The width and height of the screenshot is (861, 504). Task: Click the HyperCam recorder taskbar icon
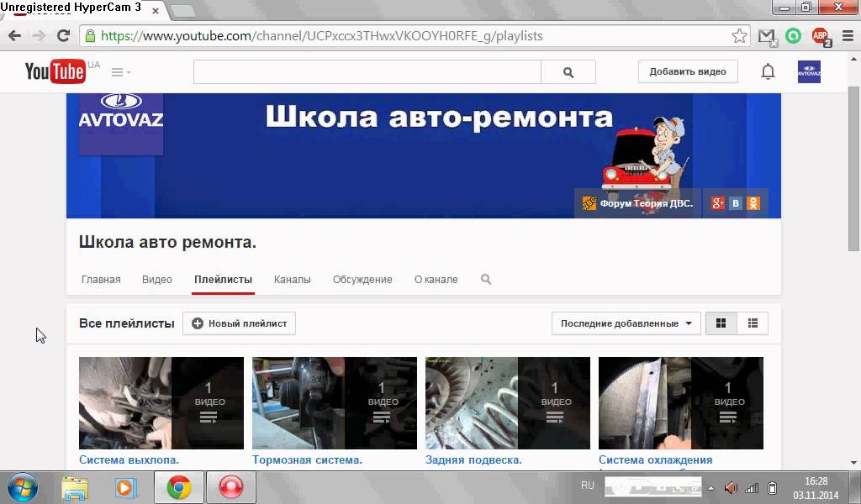[x=230, y=487]
